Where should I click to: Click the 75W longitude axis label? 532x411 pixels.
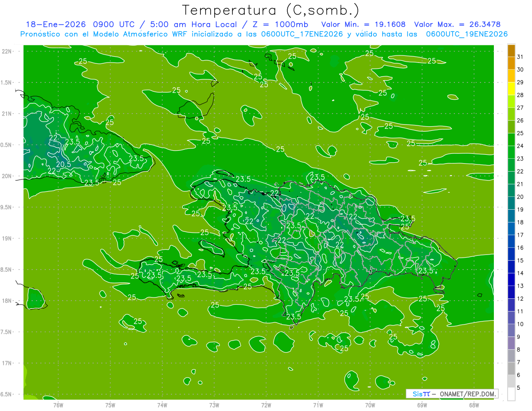[x=110, y=405]
